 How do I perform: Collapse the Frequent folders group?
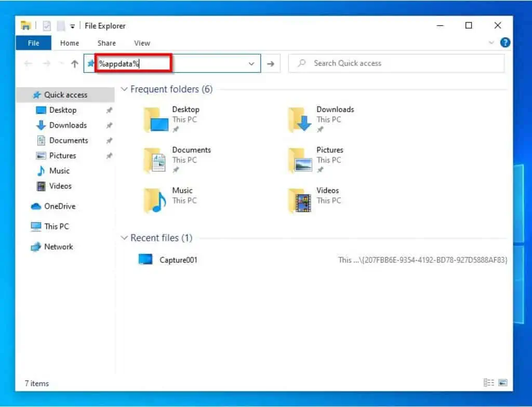pos(124,89)
